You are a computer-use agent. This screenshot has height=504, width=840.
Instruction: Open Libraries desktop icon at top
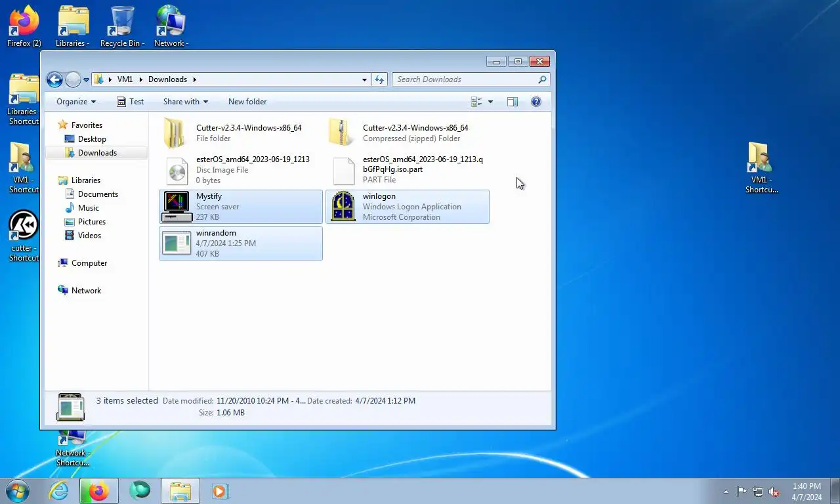tap(72, 26)
